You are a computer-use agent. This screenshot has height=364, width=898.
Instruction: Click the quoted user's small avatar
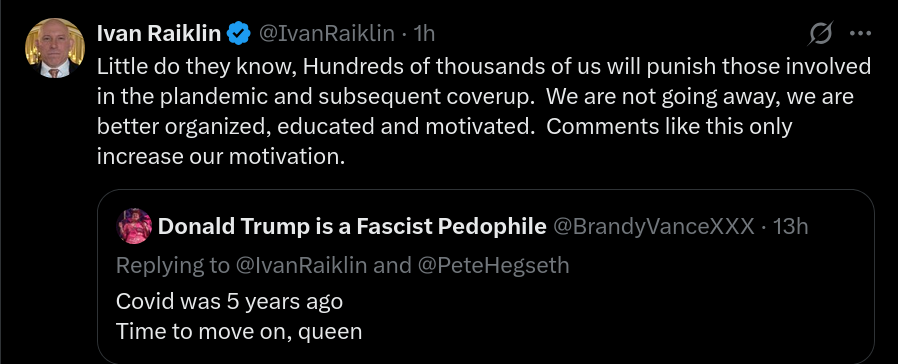click(134, 226)
